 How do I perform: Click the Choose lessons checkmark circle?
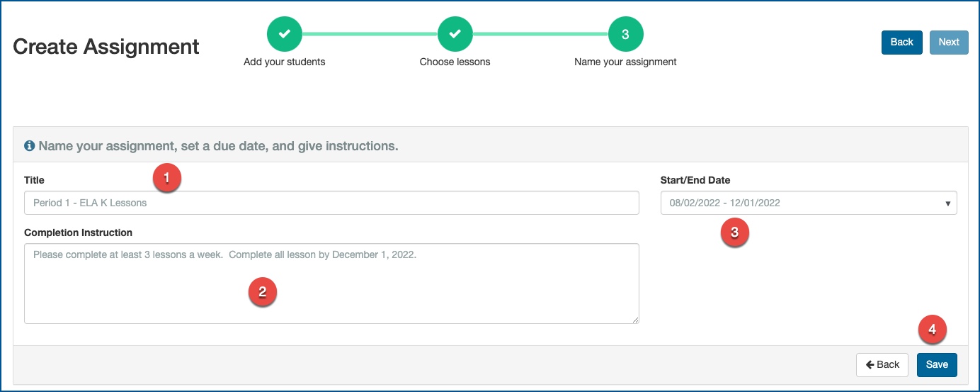pos(455,34)
